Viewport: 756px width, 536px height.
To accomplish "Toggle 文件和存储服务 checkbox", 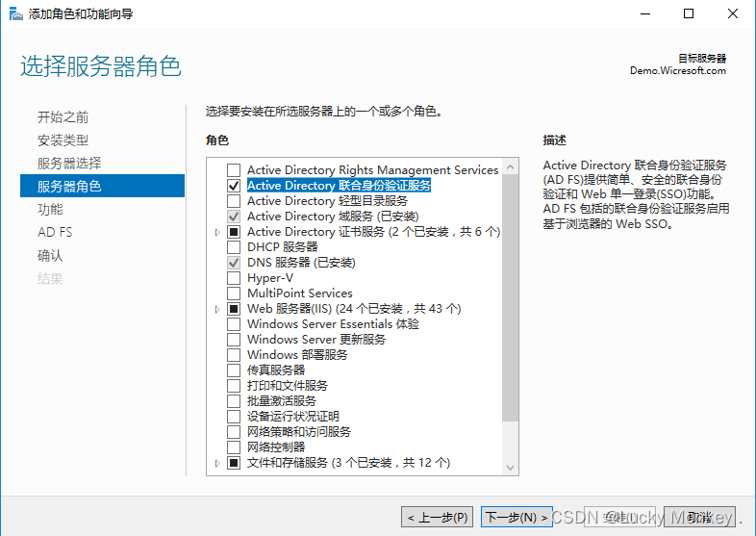I will tap(234, 463).
